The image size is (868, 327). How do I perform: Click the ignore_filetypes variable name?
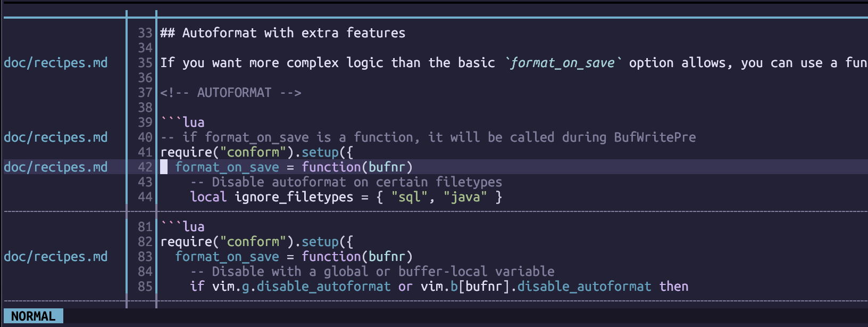[294, 197]
